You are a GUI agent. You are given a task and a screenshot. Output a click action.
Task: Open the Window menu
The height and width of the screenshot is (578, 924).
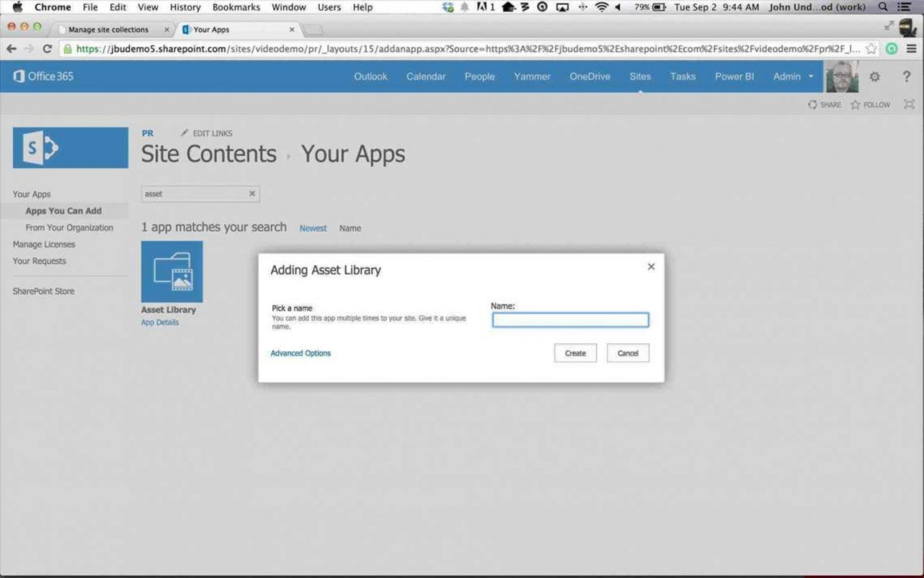(289, 7)
